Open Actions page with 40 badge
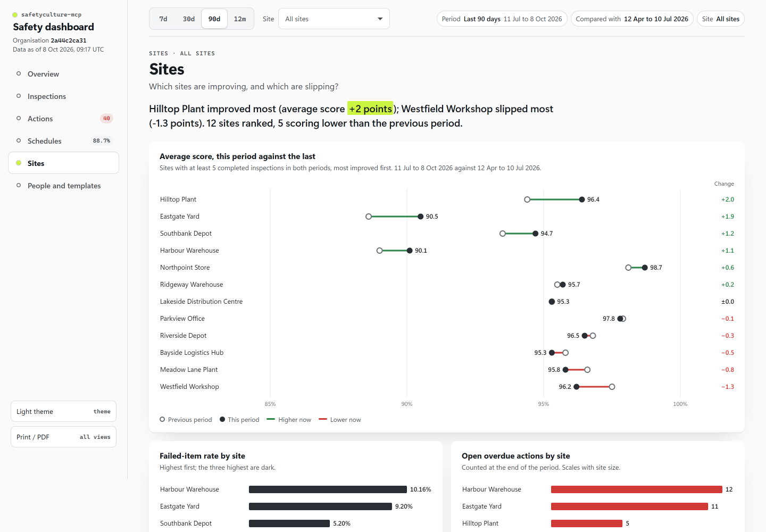766x532 pixels. click(63, 119)
